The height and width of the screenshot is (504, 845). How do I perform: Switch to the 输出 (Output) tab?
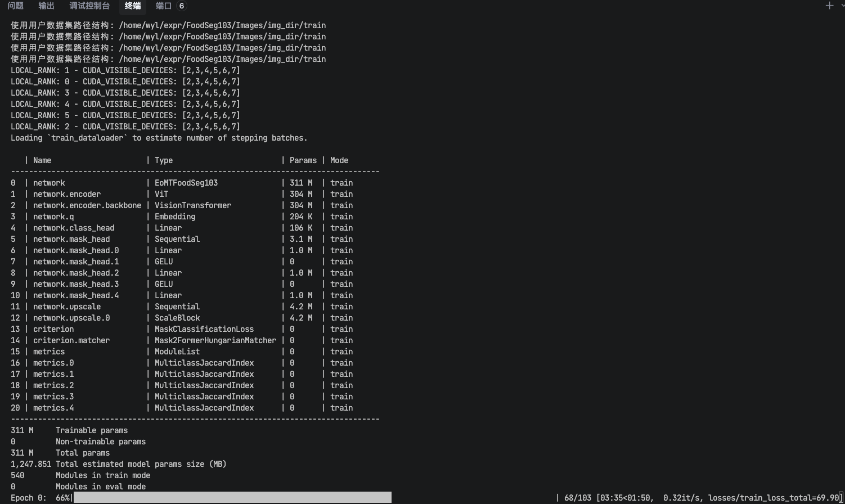(x=47, y=6)
